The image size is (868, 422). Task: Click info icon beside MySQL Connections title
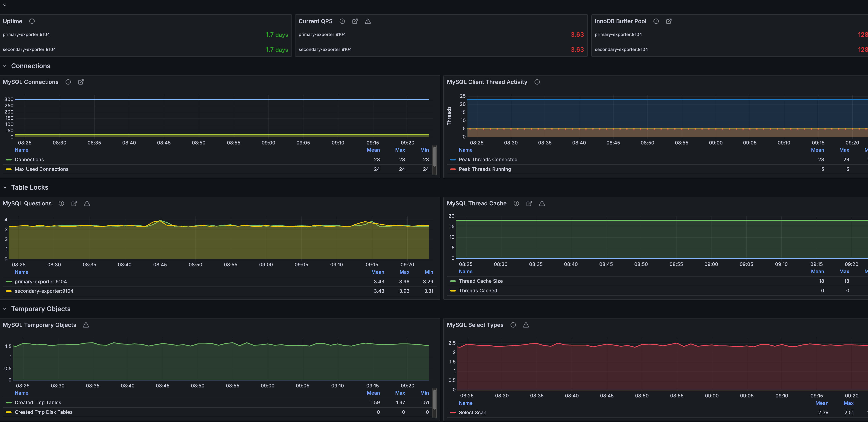coord(68,82)
